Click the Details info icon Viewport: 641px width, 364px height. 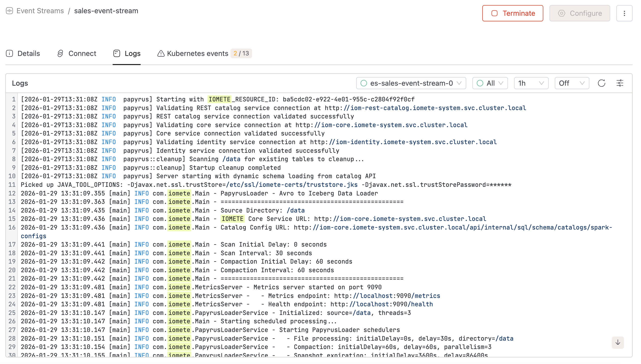[x=9, y=53]
